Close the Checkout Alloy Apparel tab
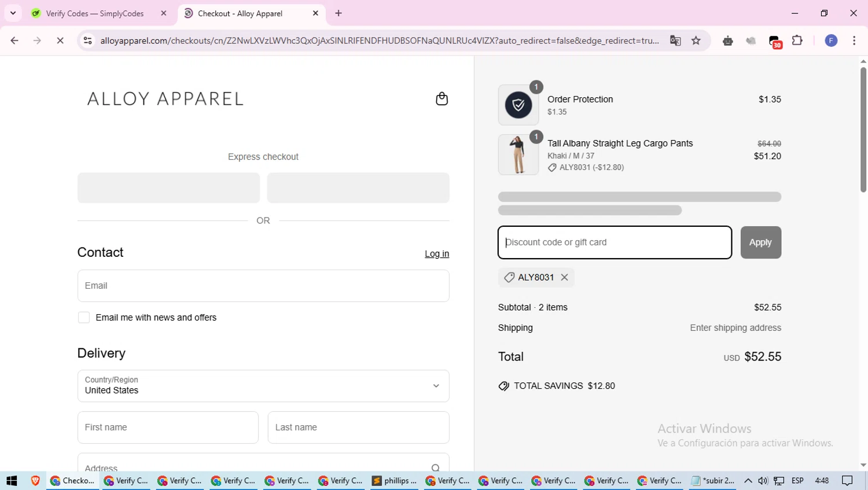Image resolution: width=868 pixels, height=490 pixels. click(315, 13)
